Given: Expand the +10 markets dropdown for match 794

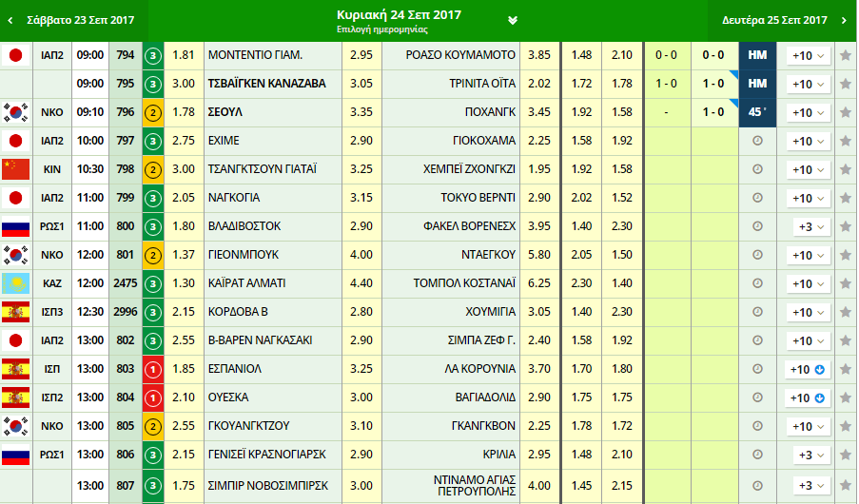Looking at the screenshot, I should coord(808,55).
